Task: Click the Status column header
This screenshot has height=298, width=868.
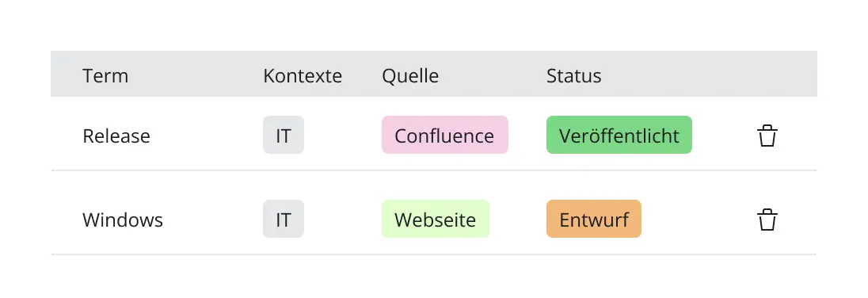Action: 573,75
